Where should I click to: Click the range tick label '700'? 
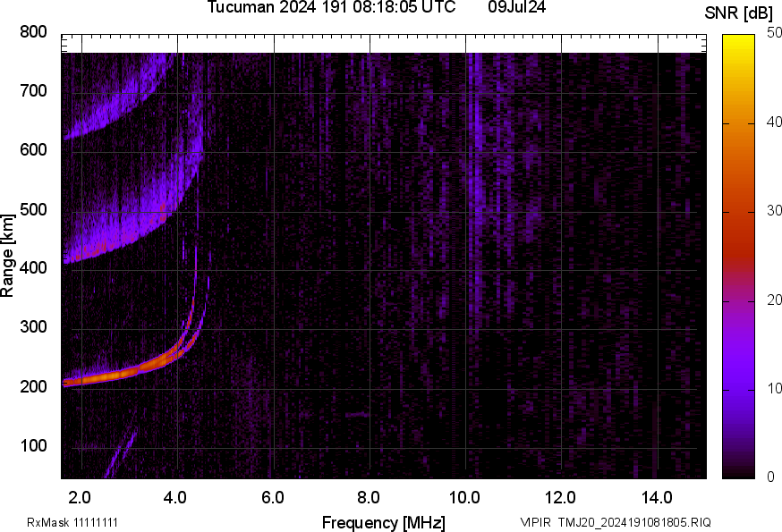click(x=33, y=91)
